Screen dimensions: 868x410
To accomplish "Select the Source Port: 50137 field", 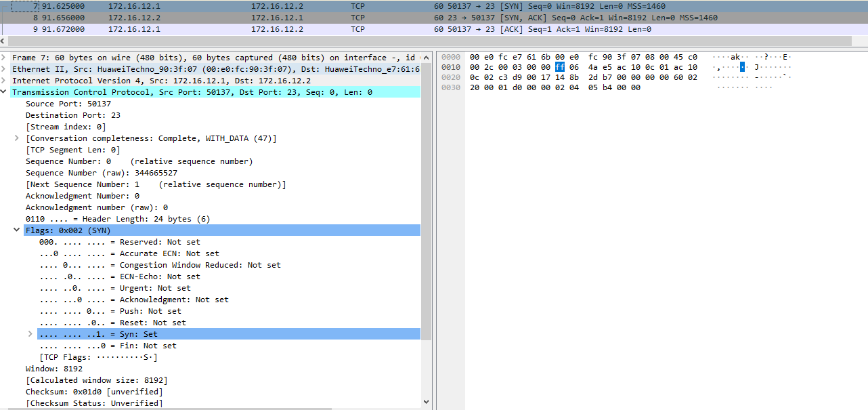I will (x=68, y=104).
